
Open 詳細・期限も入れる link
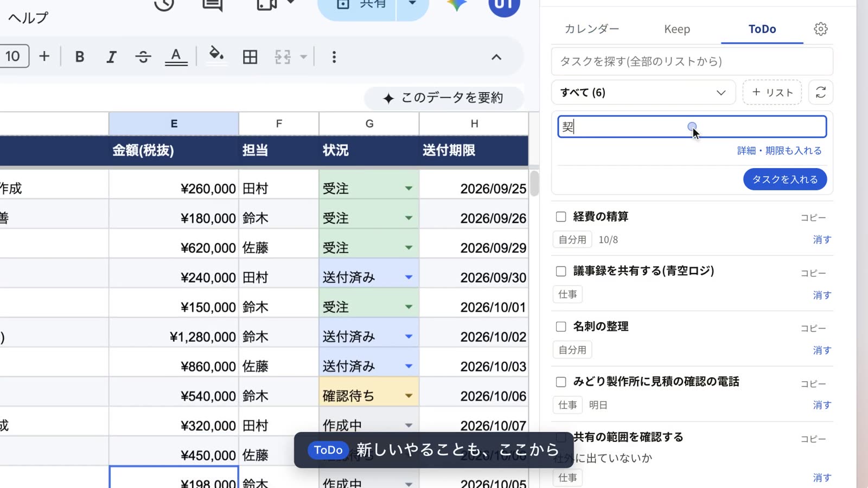[779, 151]
